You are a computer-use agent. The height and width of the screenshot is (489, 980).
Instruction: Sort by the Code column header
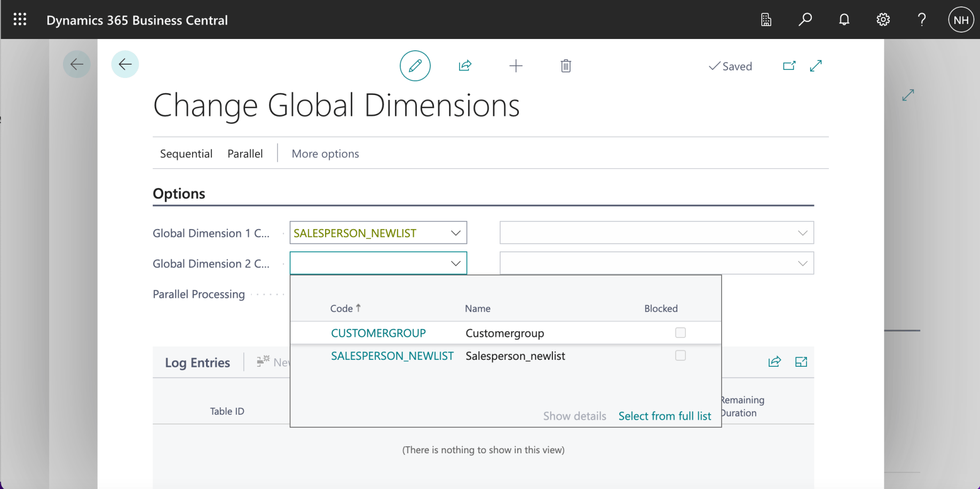[342, 309]
